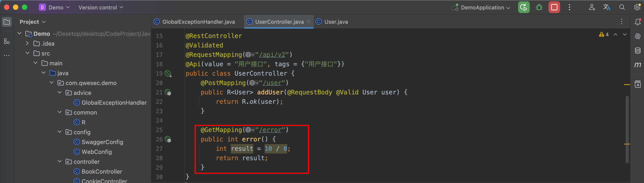Image resolution: width=644 pixels, height=183 pixels.
Task: Click the highlighted result variable on line 27
Action: click(x=242, y=149)
